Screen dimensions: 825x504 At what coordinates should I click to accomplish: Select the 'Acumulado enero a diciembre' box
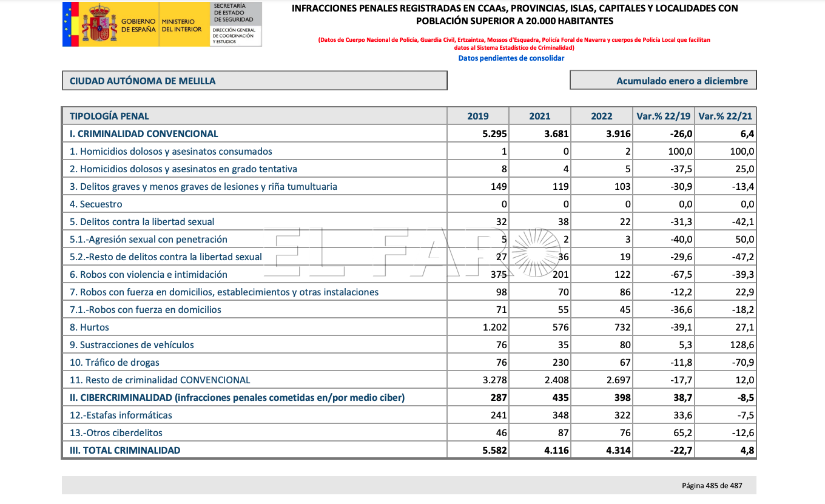(663, 81)
